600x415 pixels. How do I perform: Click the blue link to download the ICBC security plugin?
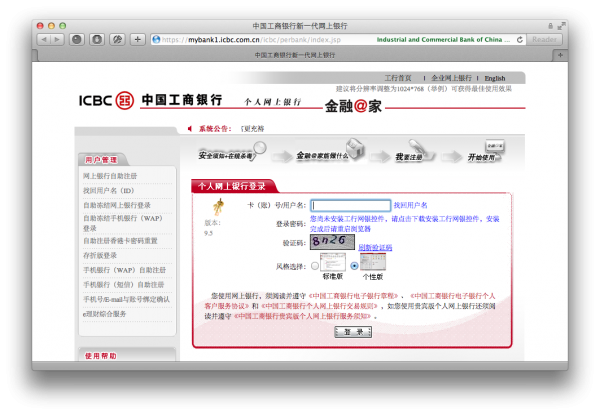point(404,224)
